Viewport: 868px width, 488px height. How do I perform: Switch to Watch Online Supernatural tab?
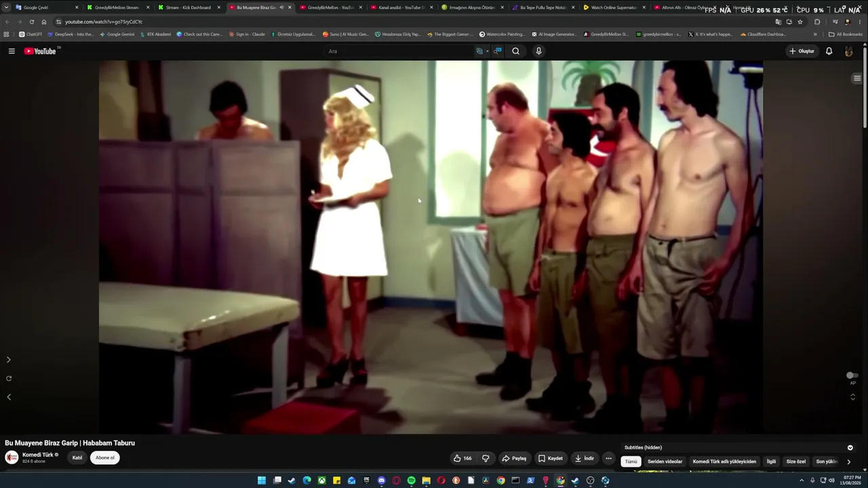614,7
